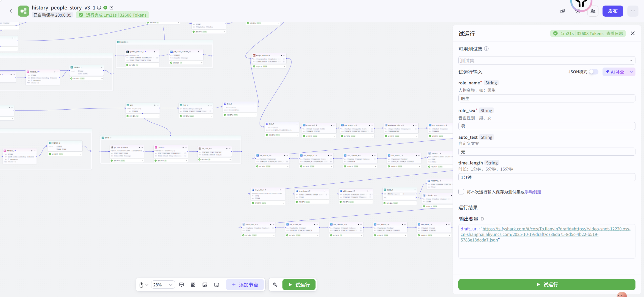Open the three-dots more menu
644x297 pixels.
pyautogui.click(x=633, y=11)
